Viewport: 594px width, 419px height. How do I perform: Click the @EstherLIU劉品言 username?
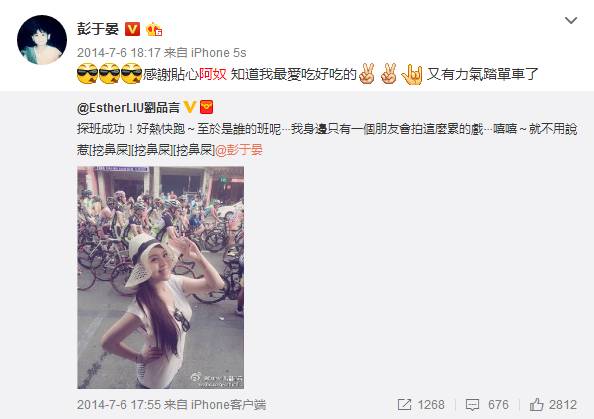(x=128, y=108)
